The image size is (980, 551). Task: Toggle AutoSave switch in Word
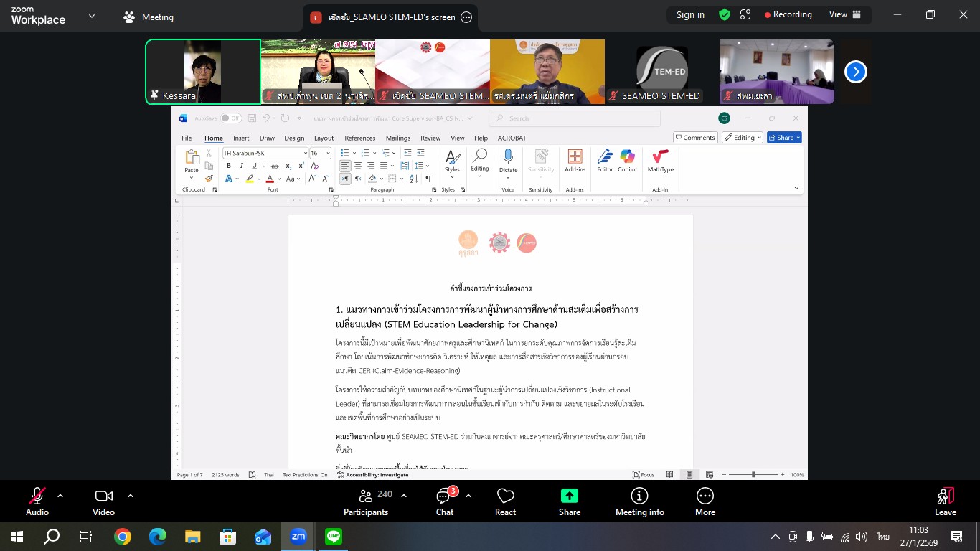click(x=230, y=118)
